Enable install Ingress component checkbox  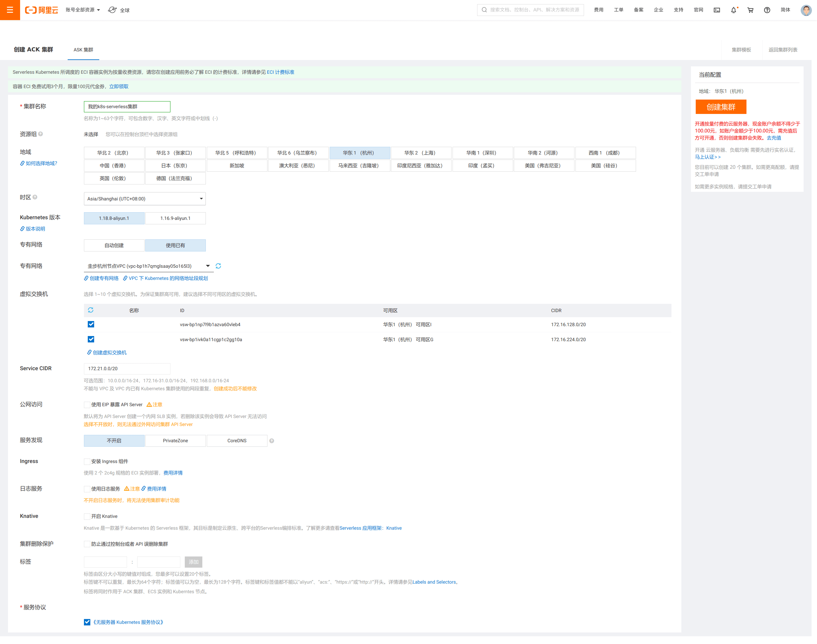pos(87,461)
